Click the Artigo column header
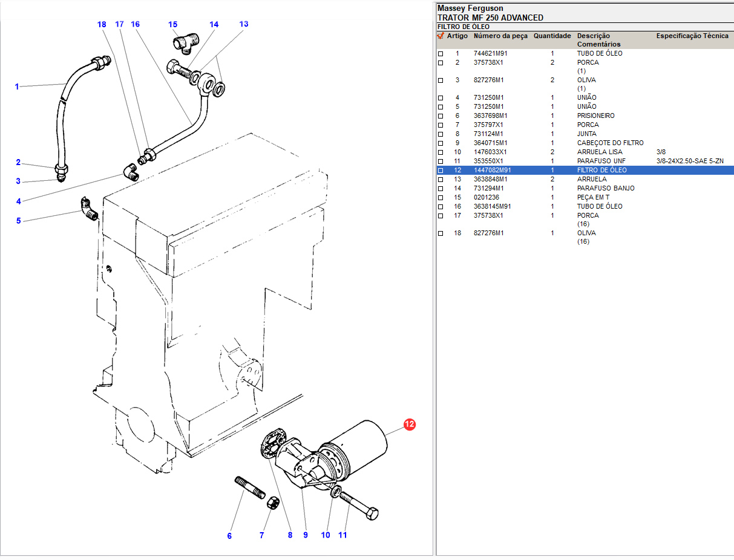The width and height of the screenshot is (734, 560). (457, 36)
